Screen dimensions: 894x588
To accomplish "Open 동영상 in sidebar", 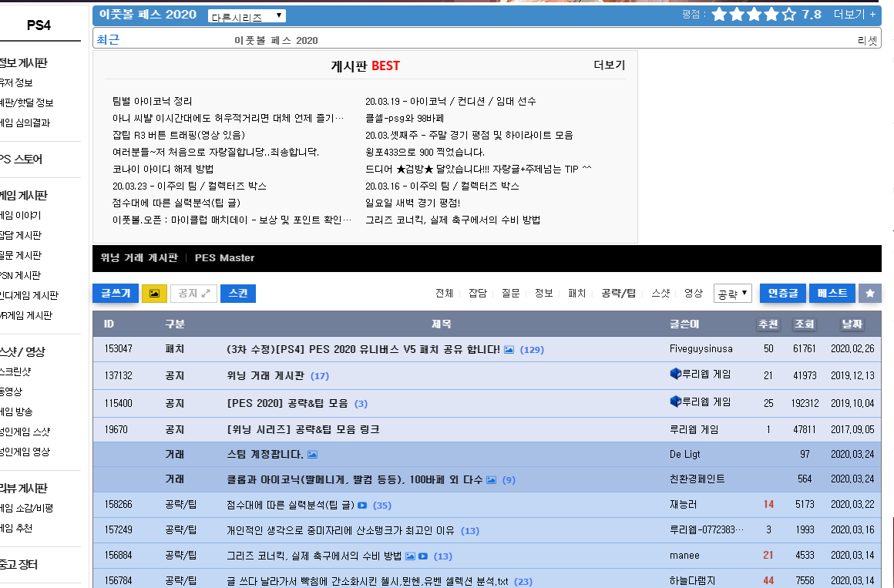I will (12, 391).
